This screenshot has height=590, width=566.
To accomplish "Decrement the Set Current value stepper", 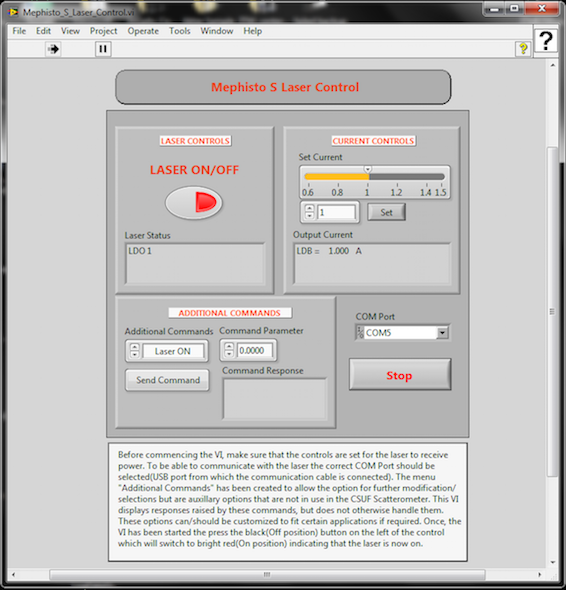I will tap(309, 216).
